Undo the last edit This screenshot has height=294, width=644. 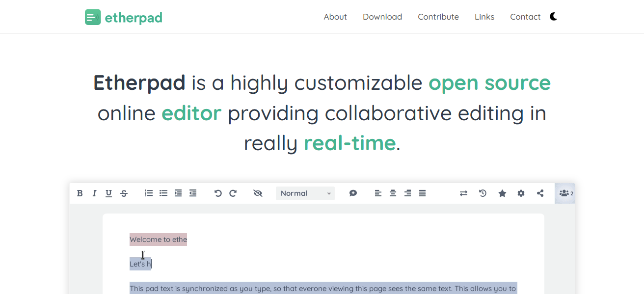[x=218, y=193]
